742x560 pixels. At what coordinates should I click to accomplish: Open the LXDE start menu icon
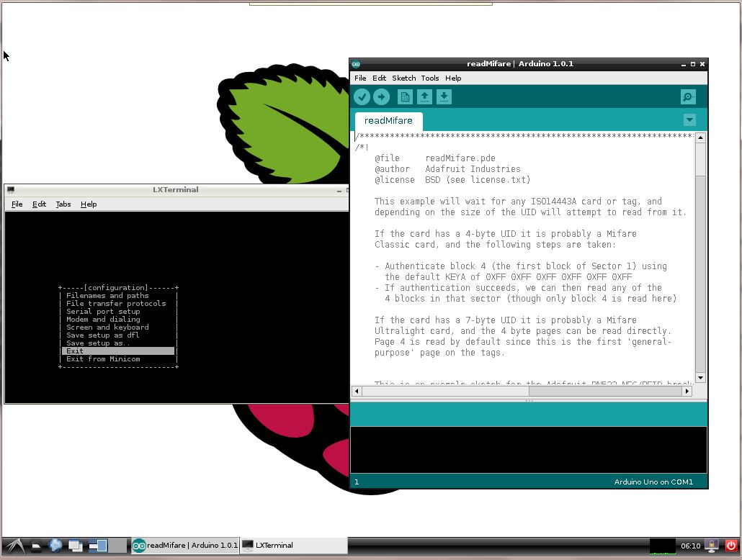(x=14, y=546)
